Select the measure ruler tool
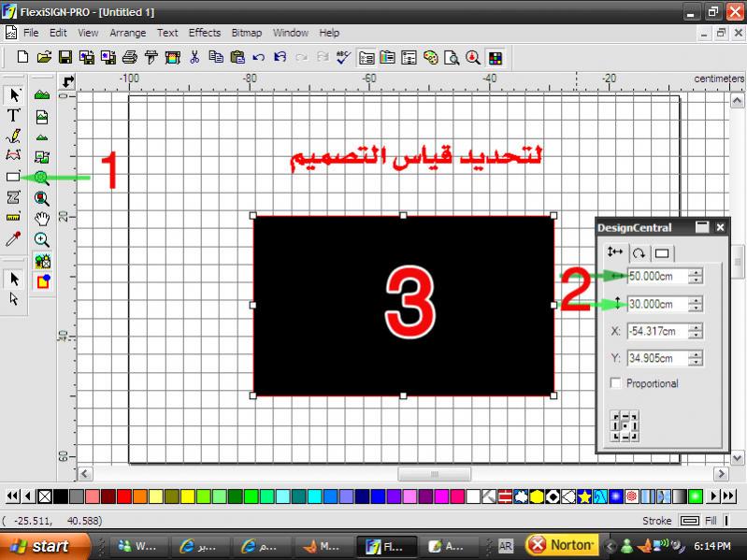 pos(13,218)
